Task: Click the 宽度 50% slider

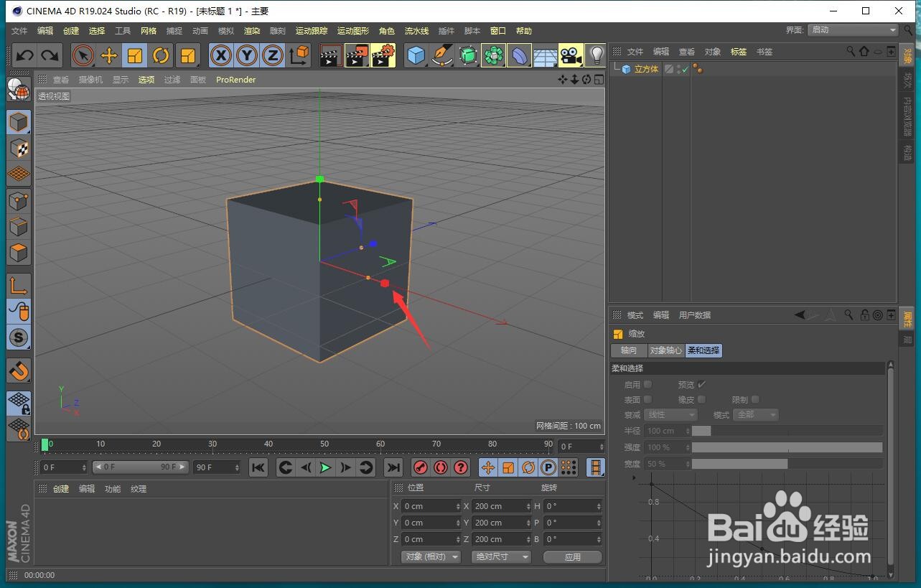Action: (739, 464)
